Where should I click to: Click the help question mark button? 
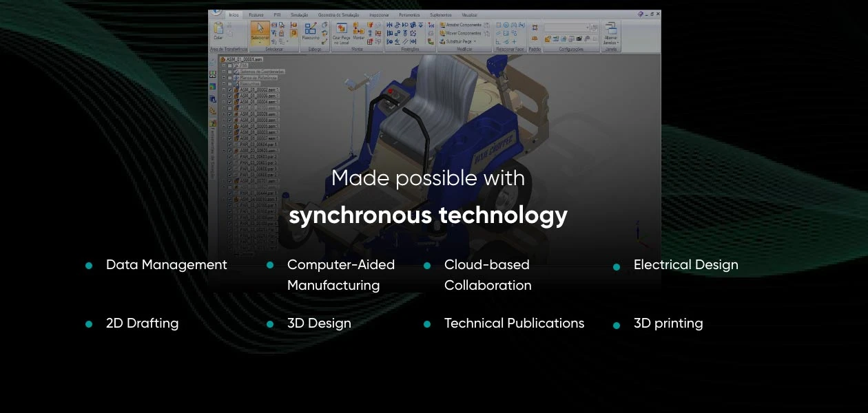(640, 13)
